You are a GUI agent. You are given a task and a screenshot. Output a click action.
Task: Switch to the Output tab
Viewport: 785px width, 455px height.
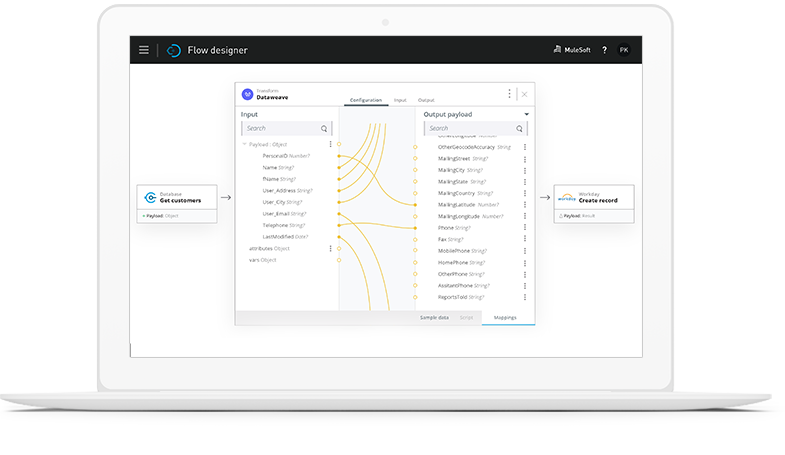click(426, 100)
